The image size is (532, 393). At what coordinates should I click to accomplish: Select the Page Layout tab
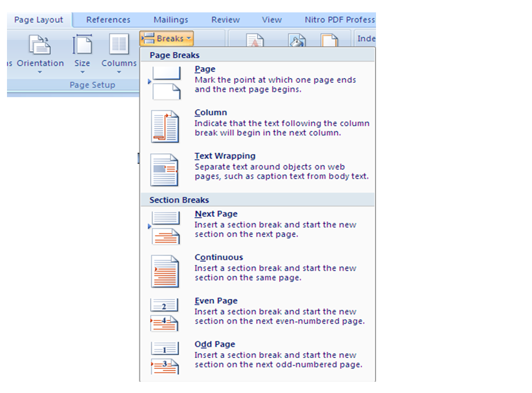[38, 20]
